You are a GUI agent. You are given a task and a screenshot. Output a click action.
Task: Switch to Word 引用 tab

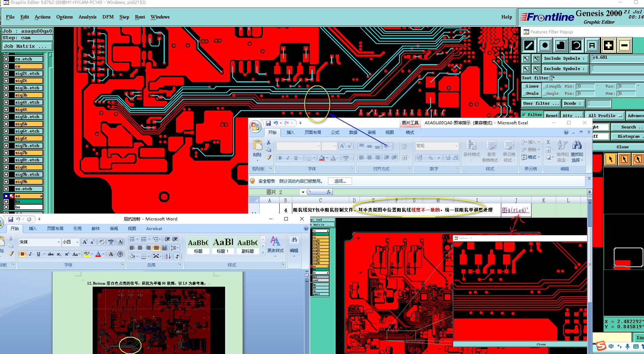(78, 229)
